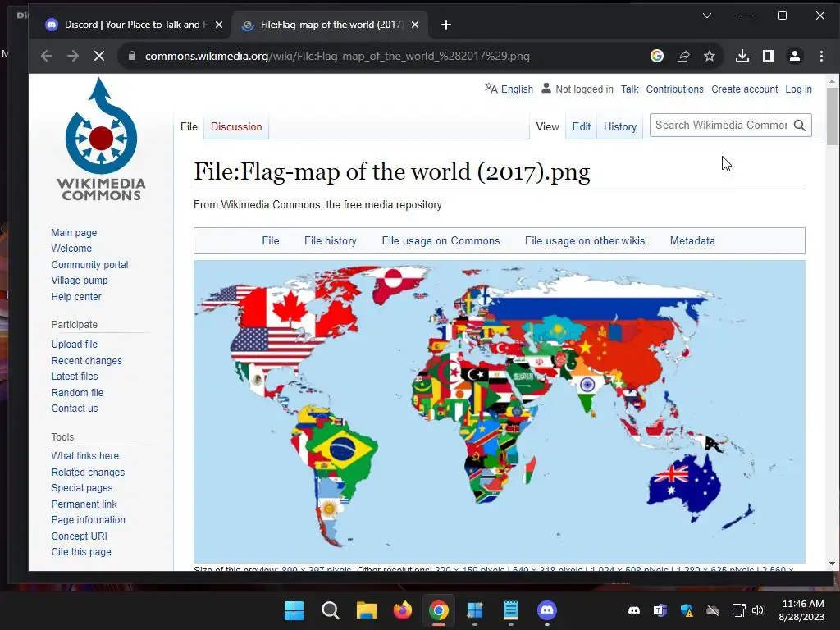Open File Explorer from taskbar
Screen dimensions: 840x630
[367, 610]
